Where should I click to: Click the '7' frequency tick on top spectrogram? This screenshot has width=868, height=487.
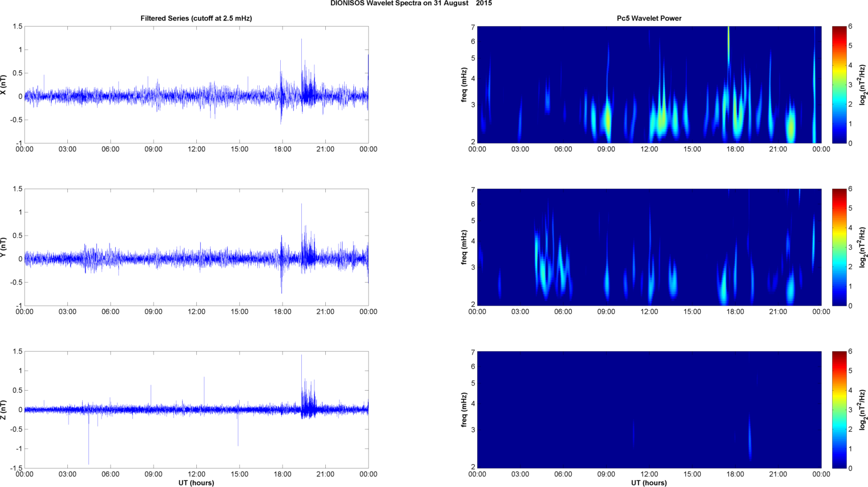point(473,27)
